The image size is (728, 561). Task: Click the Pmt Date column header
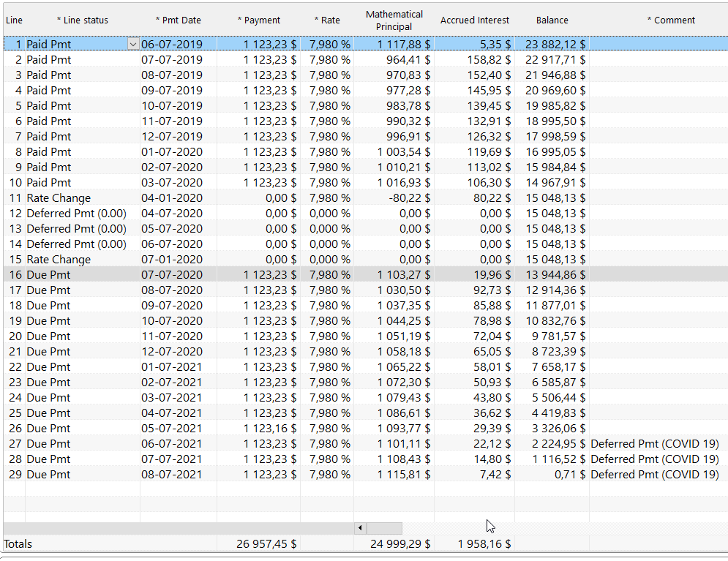[179, 20]
